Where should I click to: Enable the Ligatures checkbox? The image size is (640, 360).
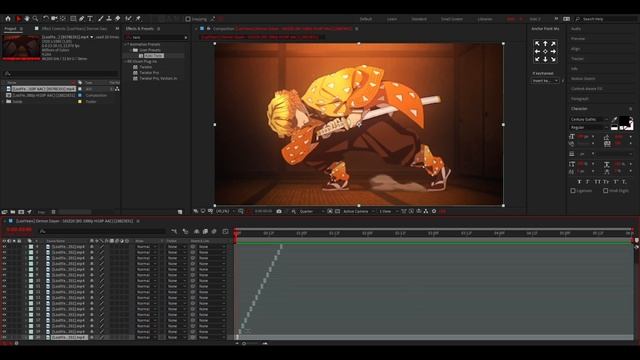coord(573,191)
